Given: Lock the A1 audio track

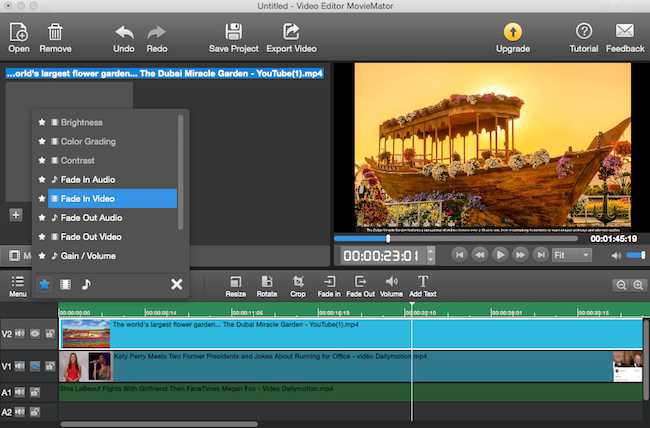Looking at the screenshot, I should click(x=35, y=392).
